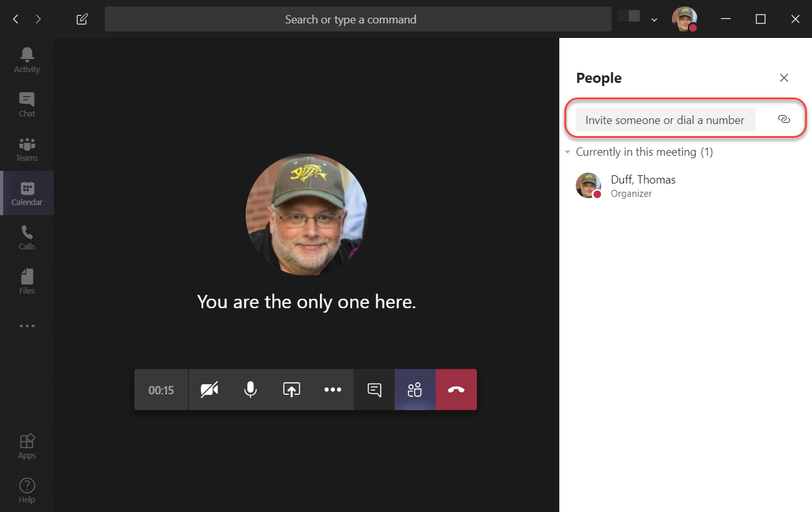Open the meeting chat conversation

[x=374, y=389]
